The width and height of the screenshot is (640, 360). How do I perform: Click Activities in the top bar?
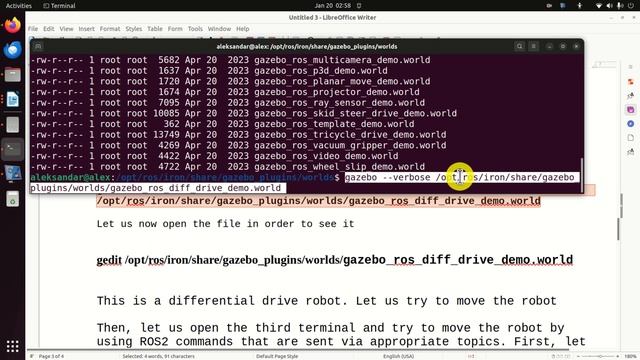19,6
